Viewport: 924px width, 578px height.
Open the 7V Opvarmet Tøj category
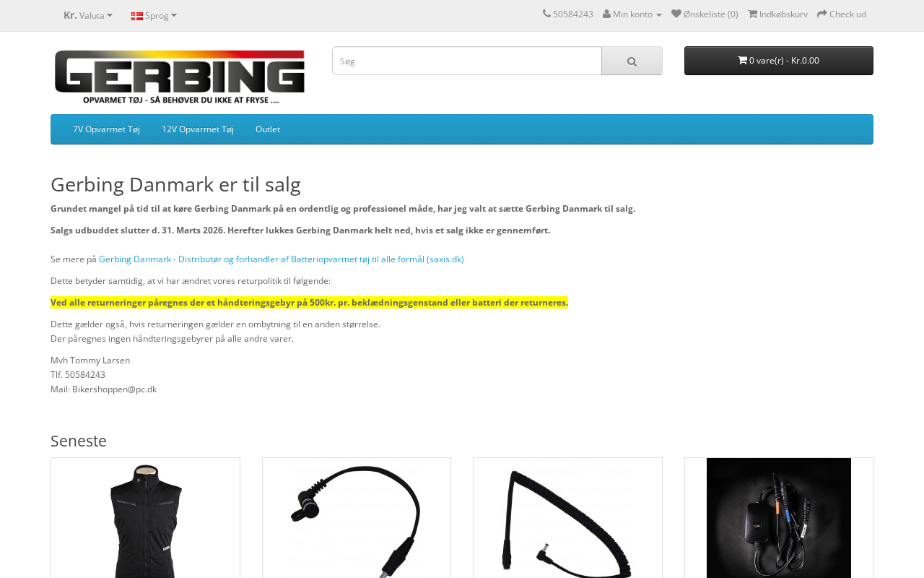(x=106, y=129)
